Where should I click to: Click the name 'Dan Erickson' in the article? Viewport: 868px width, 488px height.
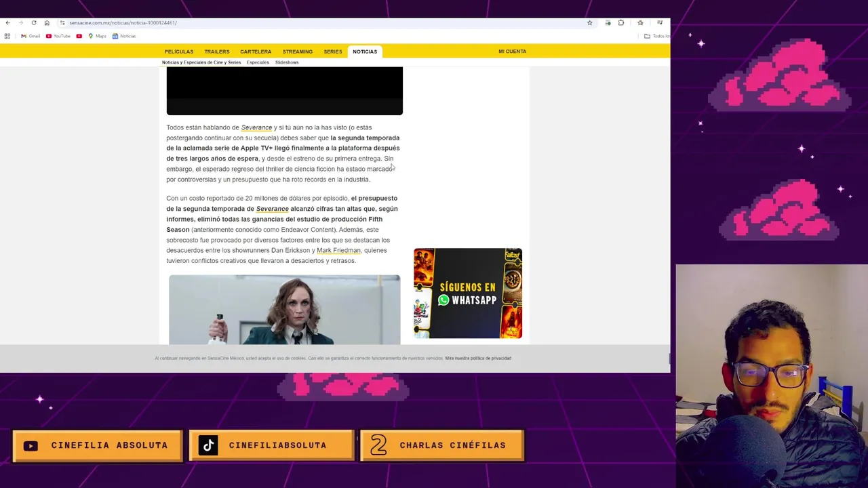tap(290, 250)
